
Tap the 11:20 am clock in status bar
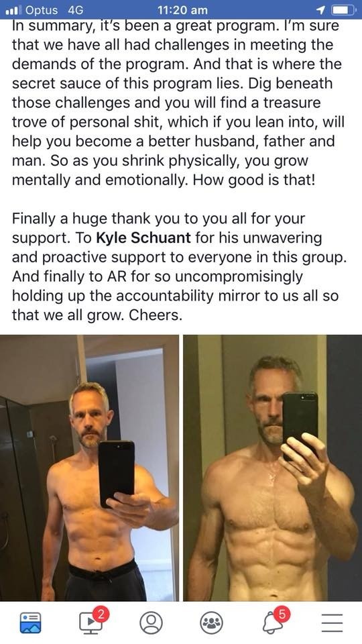pos(182,10)
